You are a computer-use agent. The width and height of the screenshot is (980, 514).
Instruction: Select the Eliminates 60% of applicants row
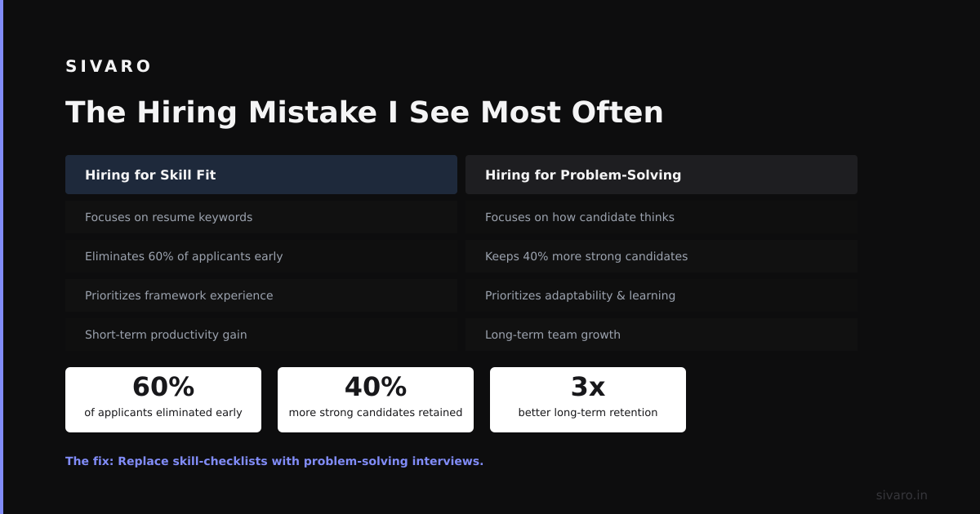pyautogui.click(x=261, y=256)
